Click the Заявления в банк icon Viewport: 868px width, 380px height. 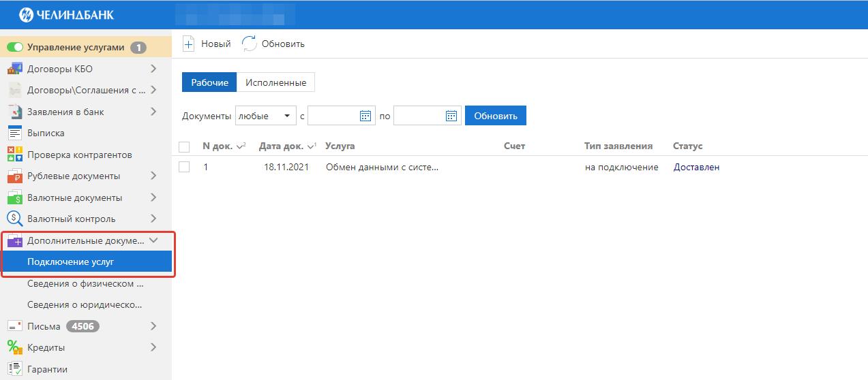pyautogui.click(x=15, y=112)
